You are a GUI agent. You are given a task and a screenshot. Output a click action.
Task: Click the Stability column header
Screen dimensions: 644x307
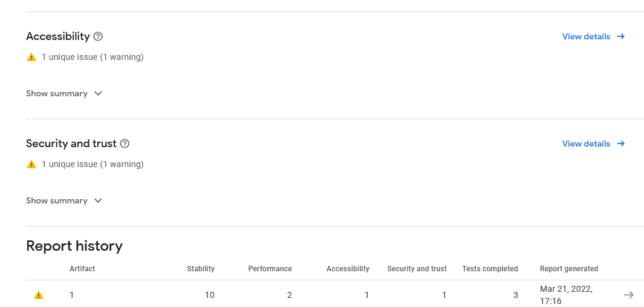[x=201, y=268]
